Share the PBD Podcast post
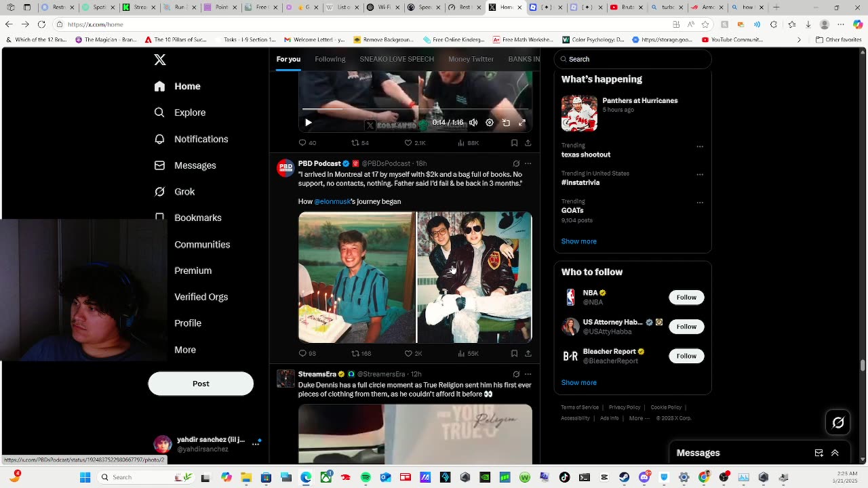Image resolution: width=868 pixels, height=488 pixels. 528,354
